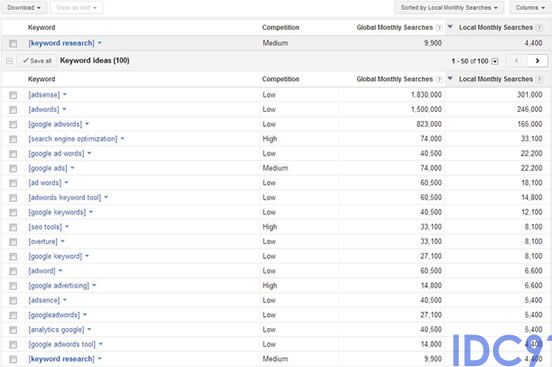Click High competition in [seo tools] row
The height and width of the screenshot is (367, 552).
[x=270, y=227]
